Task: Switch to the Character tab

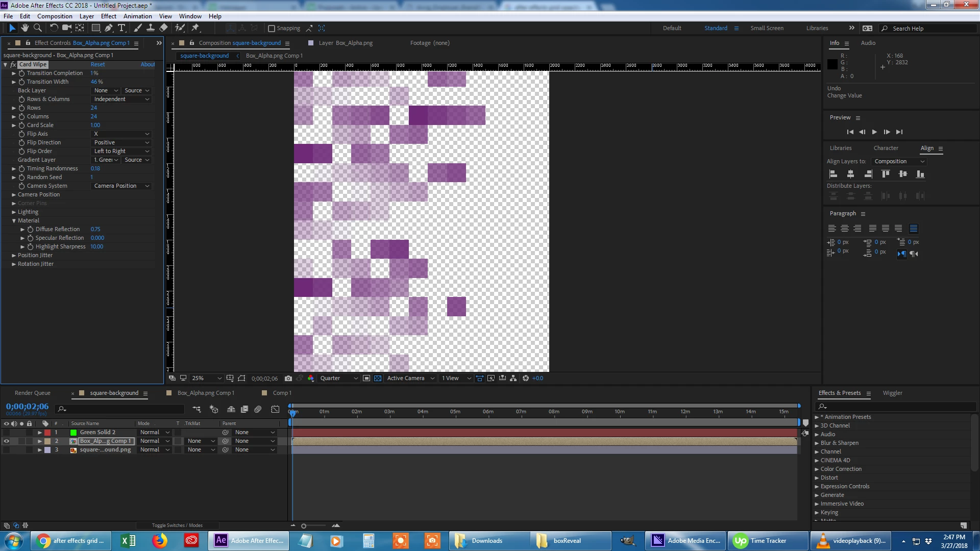Action: tap(886, 148)
